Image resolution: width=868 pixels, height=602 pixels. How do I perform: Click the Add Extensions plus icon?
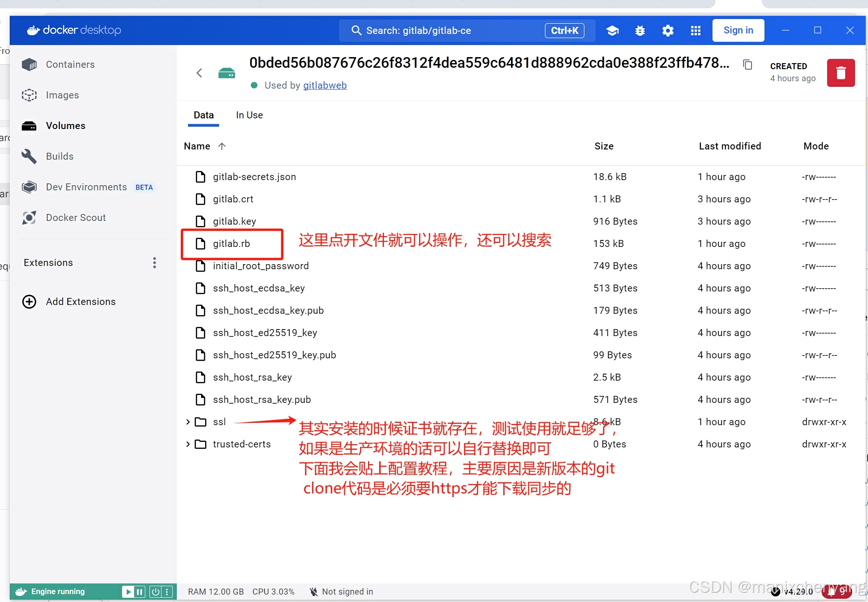pyautogui.click(x=29, y=302)
